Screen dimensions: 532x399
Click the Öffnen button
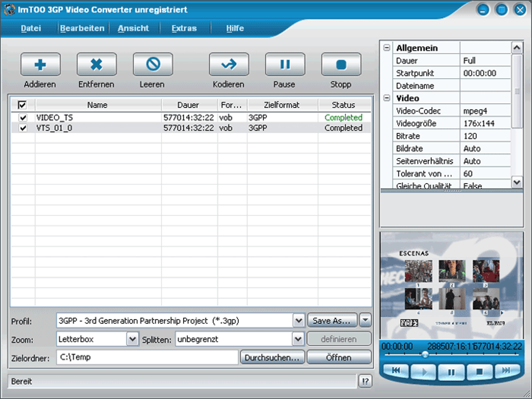tap(338, 358)
